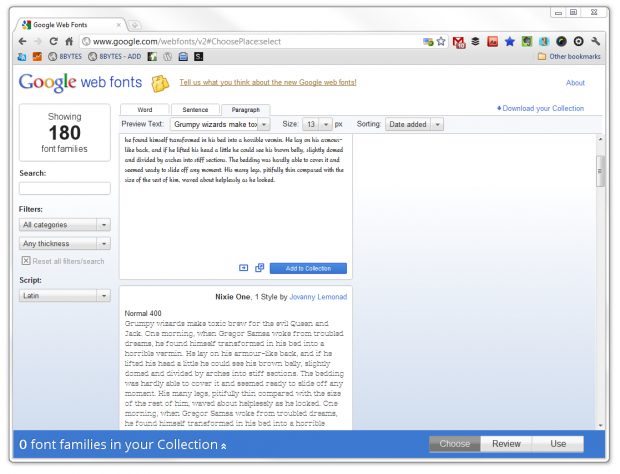The width and height of the screenshot is (620, 474).
Task: Close the Google Web Fonts tab
Action: click(x=119, y=25)
